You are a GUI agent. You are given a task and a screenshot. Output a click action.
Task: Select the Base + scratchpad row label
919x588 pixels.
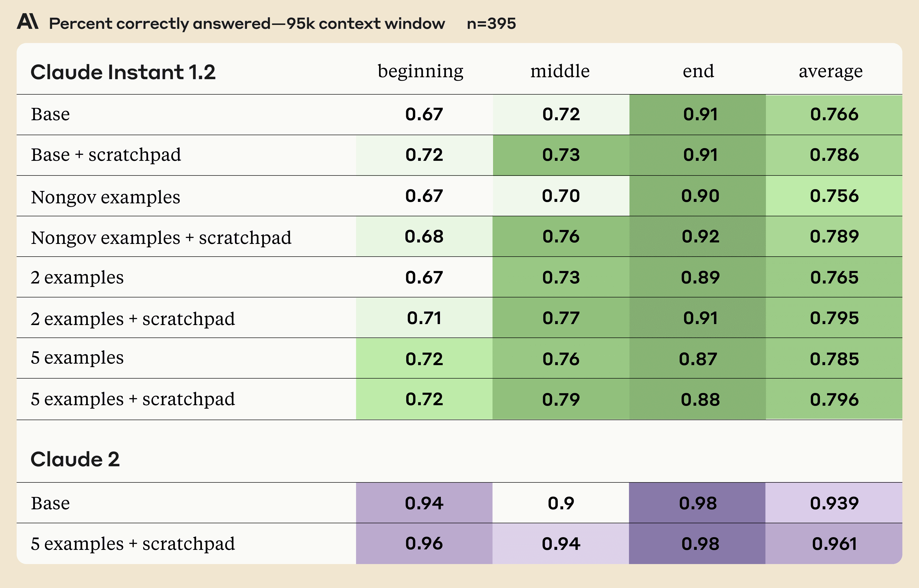(106, 155)
